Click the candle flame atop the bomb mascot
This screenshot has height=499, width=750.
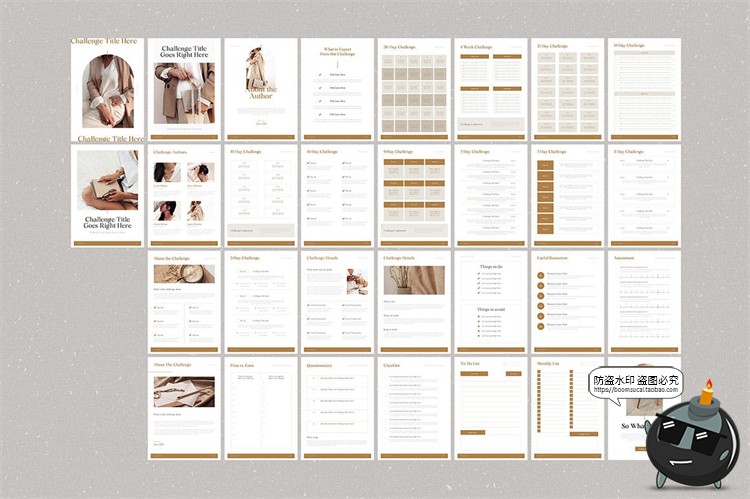click(706, 385)
